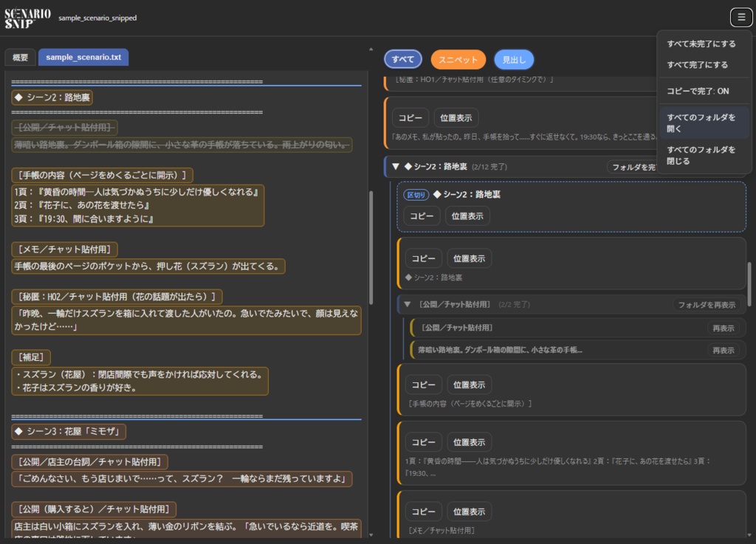This screenshot has width=756, height=544.
Task: Click the struck-through ［公開／チャット貼付用］ label
Action: click(x=64, y=127)
